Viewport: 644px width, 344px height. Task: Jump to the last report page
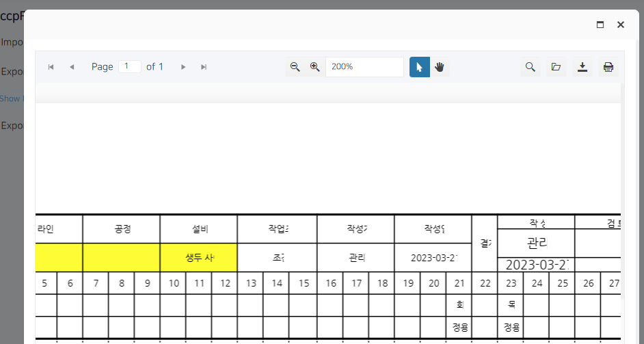tap(204, 67)
